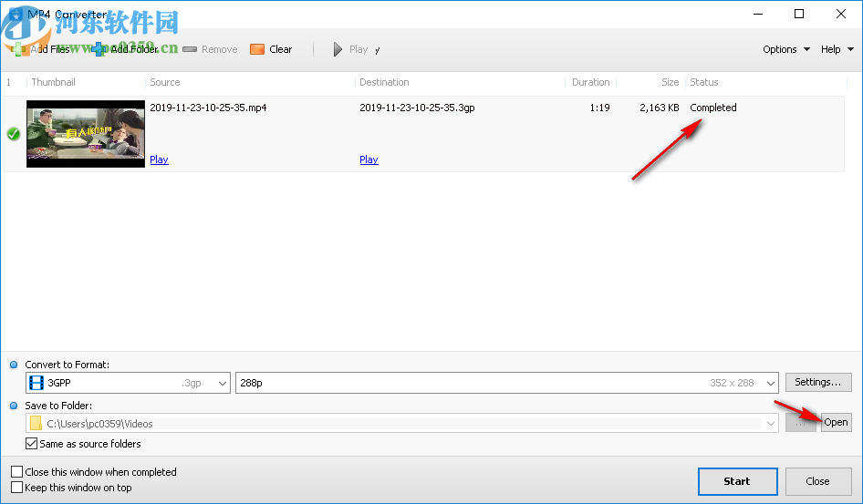Click the Add Files toolbar button

click(41, 49)
